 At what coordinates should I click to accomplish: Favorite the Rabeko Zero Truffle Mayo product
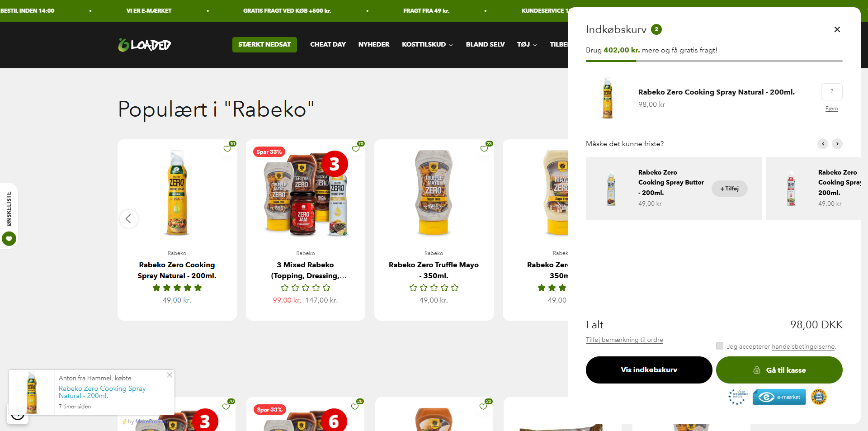click(484, 149)
